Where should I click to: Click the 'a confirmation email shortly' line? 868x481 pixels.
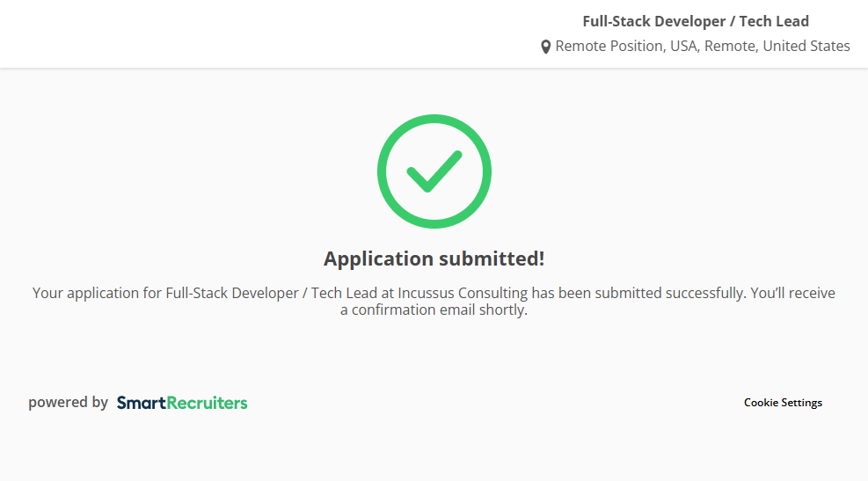click(434, 310)
